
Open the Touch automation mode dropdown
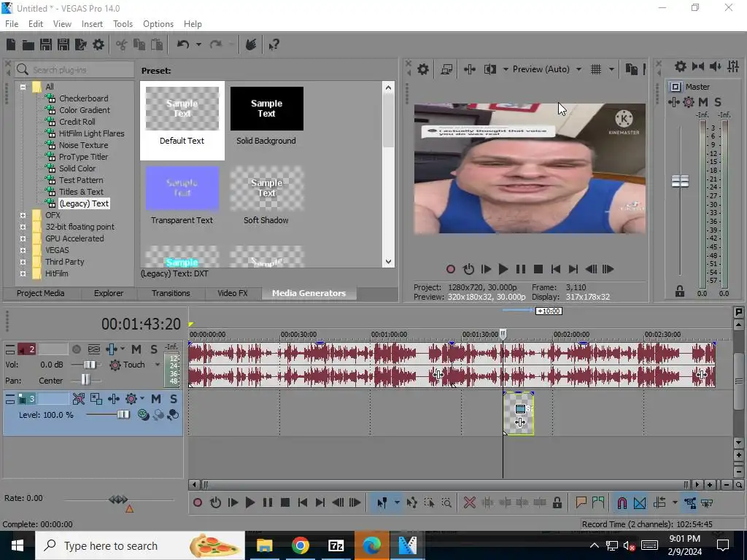click(x=158, y=365)
